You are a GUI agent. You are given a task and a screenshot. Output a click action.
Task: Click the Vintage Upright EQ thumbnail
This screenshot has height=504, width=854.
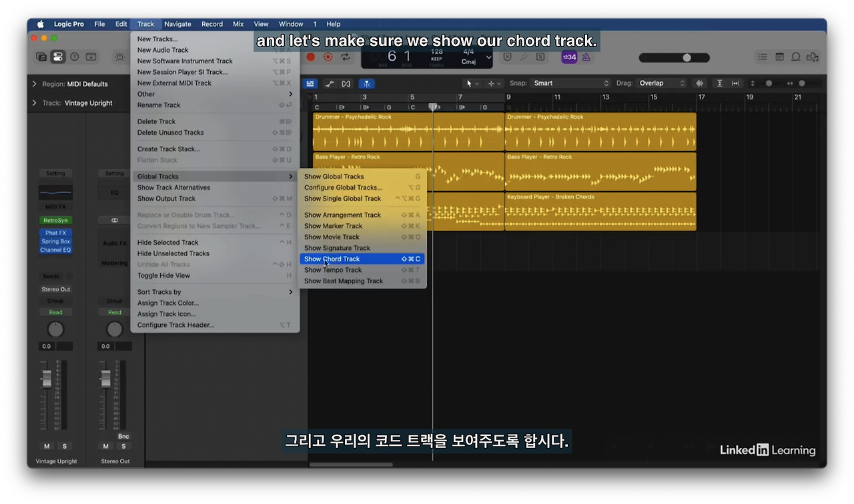pos(55,192)
